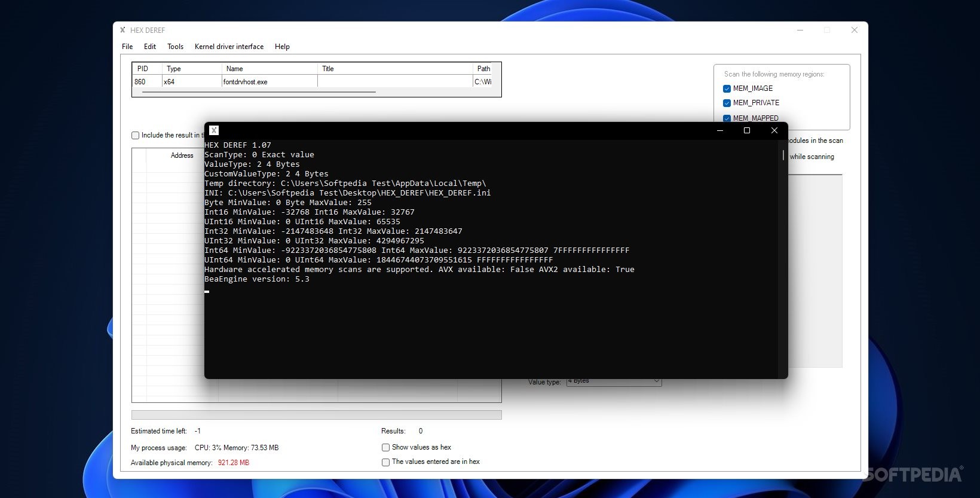This screenshot has width=980, height=498.
Task: Open the File menu
Action: (127, 47)
